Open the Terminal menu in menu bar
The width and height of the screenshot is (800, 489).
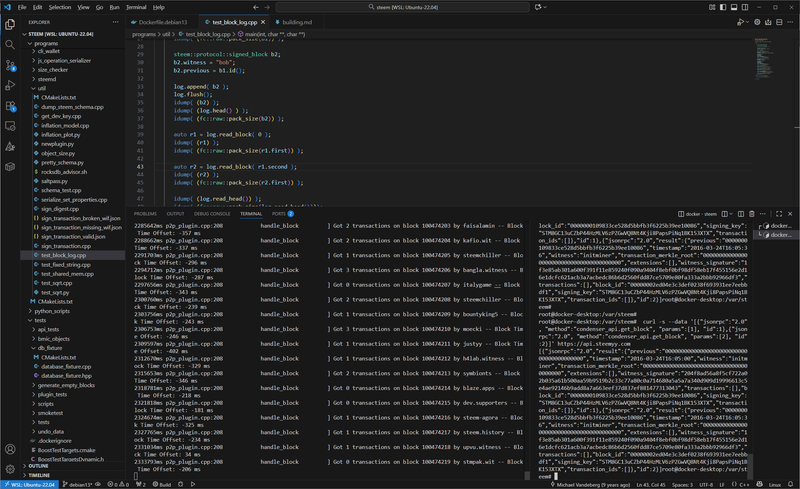pyautogui.click(x=136, y=7)
